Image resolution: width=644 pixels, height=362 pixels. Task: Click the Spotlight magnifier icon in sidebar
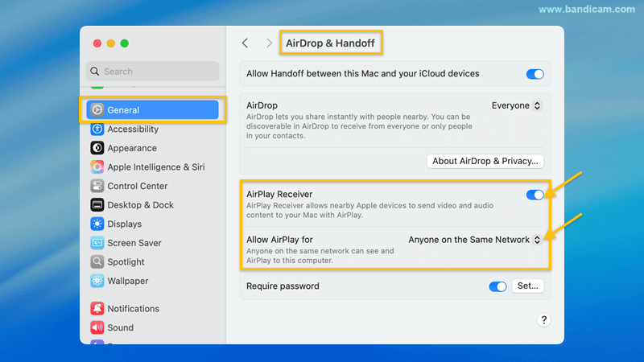pos(97,262)
